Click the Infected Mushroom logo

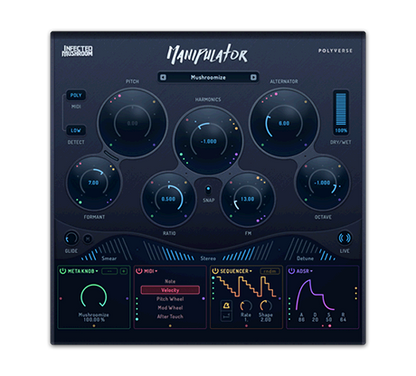click(x=77, y=51)
